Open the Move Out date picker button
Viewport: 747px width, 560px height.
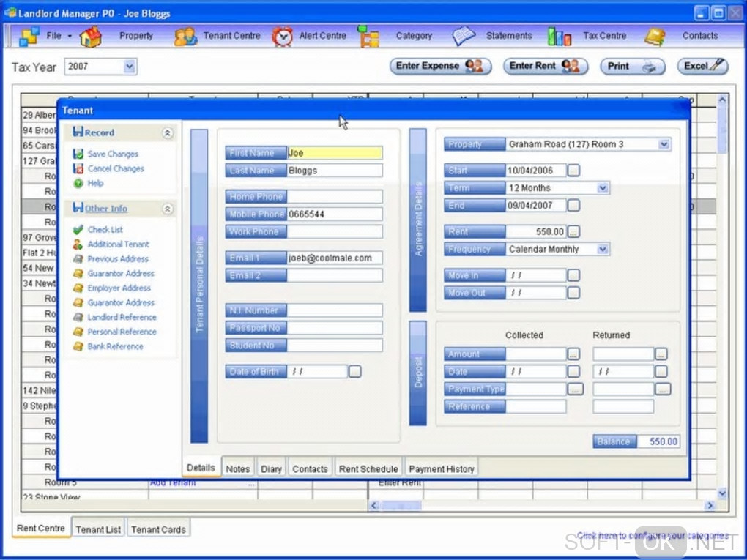(573, 293)
